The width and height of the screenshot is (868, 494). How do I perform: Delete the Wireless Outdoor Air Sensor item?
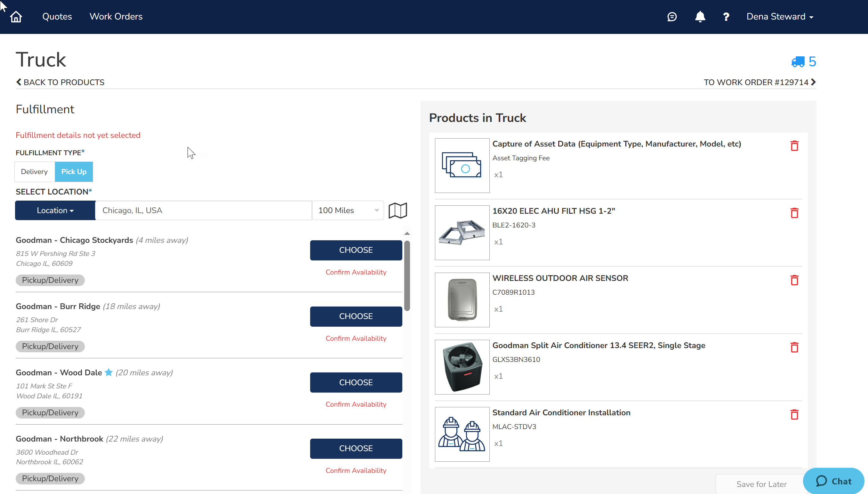(x=794, y=280)
